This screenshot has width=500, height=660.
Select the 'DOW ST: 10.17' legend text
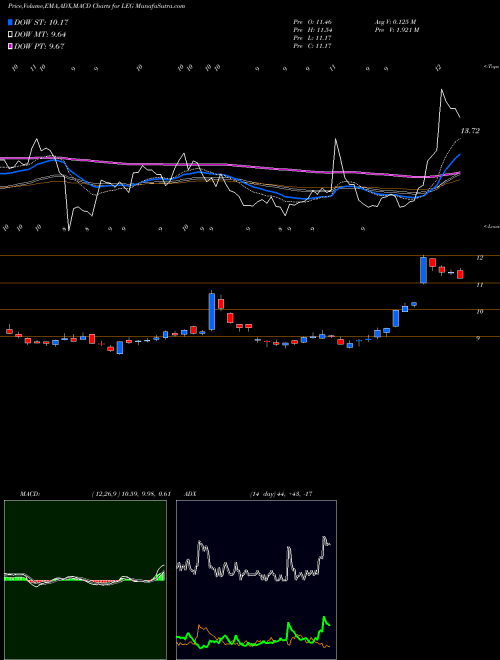pyautogui.click(x=41, y=22)
